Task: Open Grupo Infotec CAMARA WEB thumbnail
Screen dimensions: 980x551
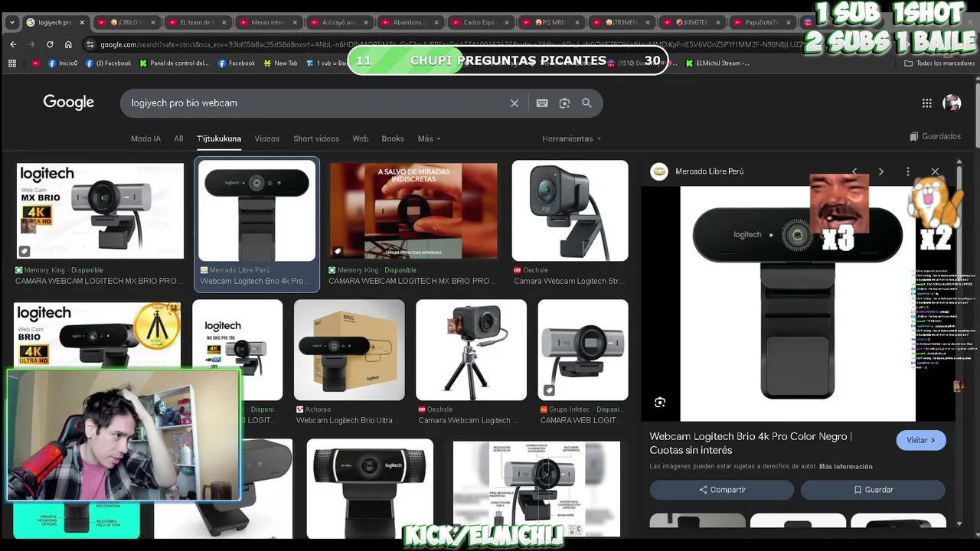Action: tap(583, 350)
